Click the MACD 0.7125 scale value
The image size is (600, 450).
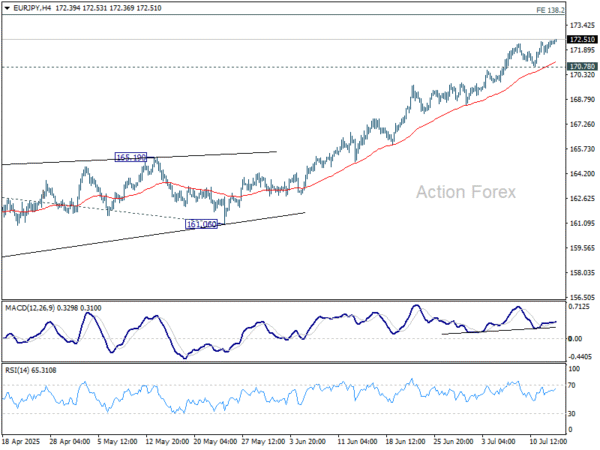point(579,307)
